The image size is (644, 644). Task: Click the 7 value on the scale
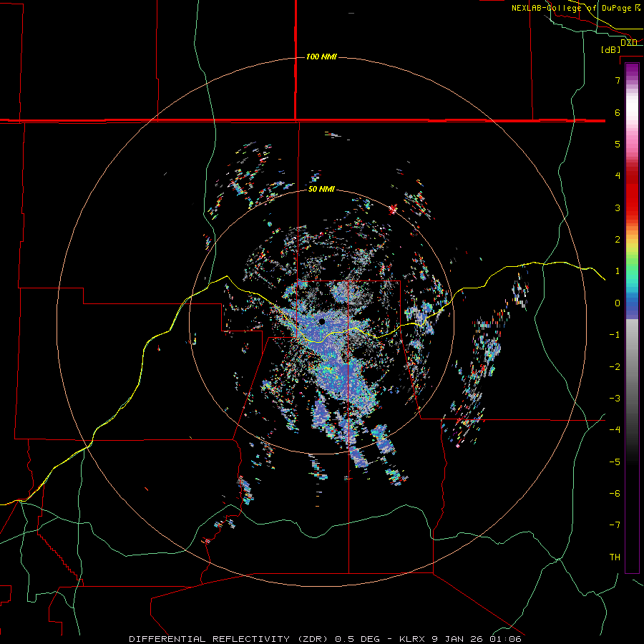[x=618, y=80]
